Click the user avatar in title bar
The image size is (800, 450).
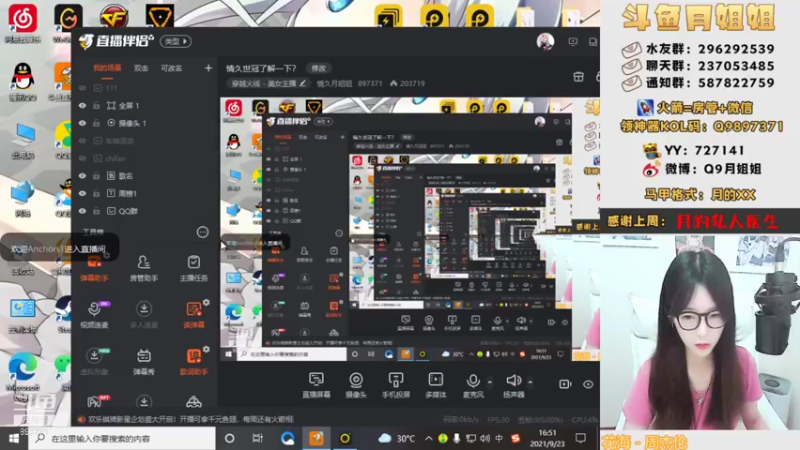545,41
